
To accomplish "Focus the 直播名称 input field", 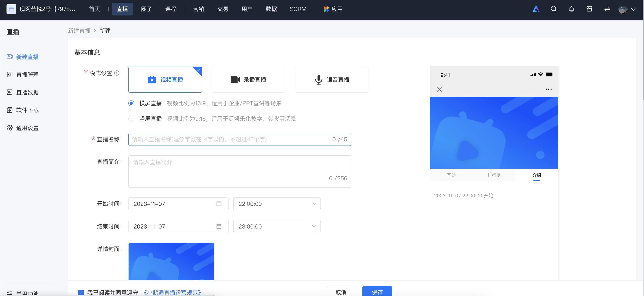I will click(239, 139).
